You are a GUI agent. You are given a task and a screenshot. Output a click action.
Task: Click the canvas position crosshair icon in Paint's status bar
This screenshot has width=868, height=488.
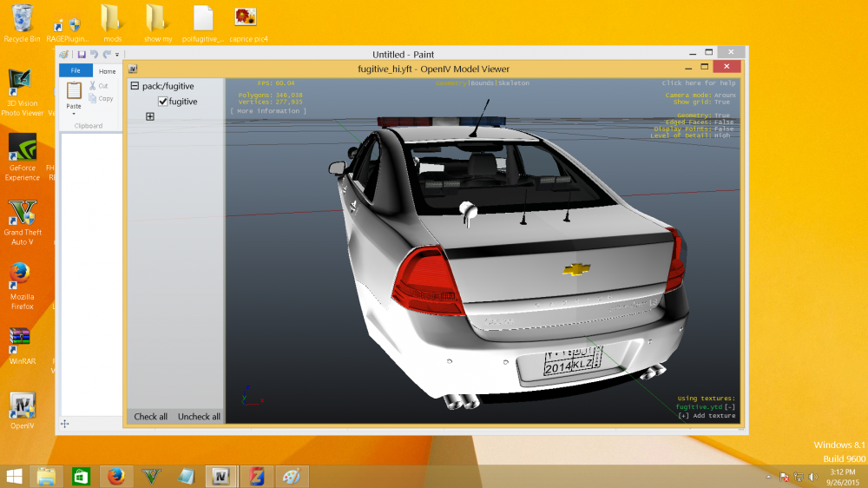[x=65, y=424]
